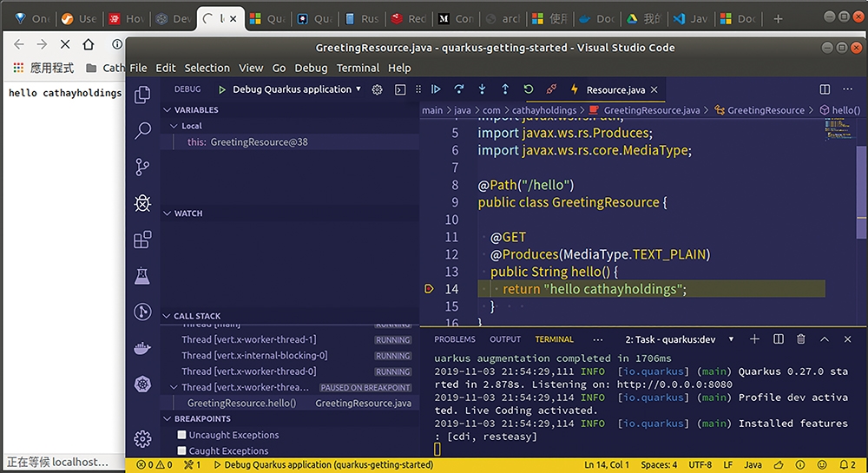Click the editor minimap
The image size is (868, 473).
[839, 129]
